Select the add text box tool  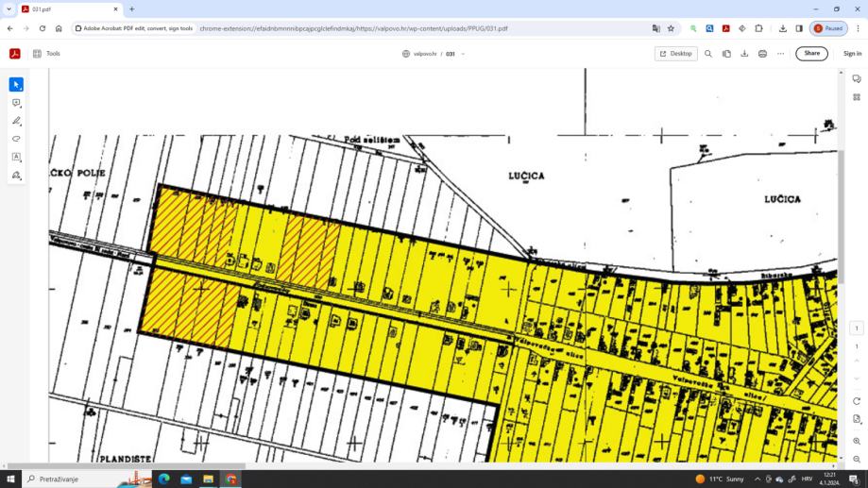(x=16, y=158)
